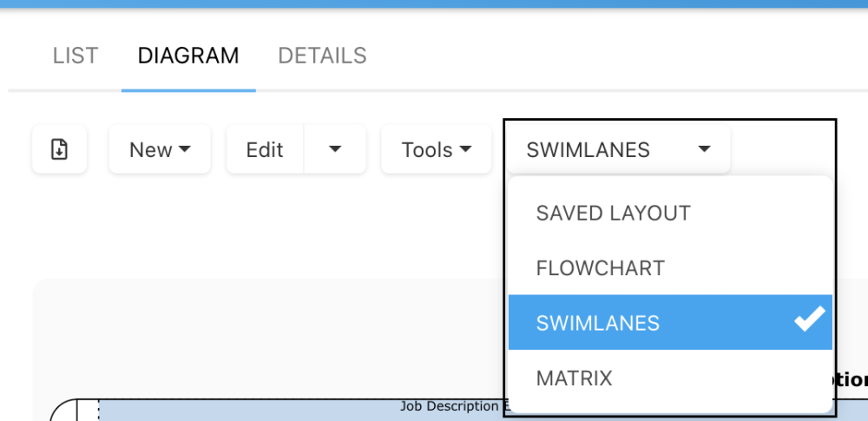Switch to the LIST tab

point(76,56)
